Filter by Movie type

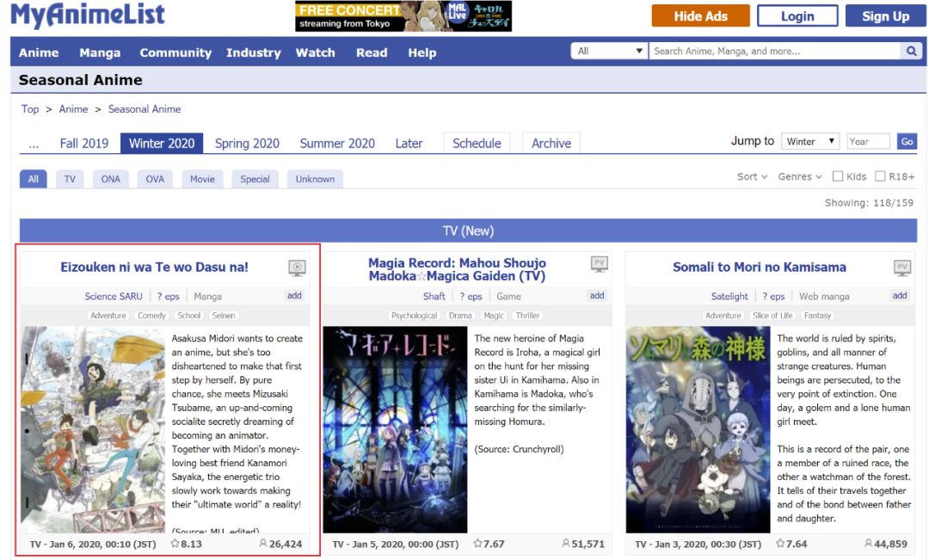[x=203, y=179]
